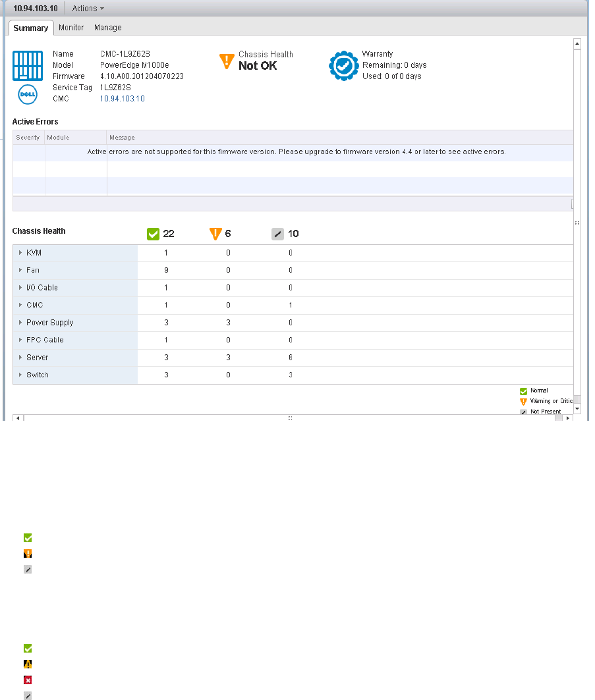Image resolution: width=595 pixels, height=700 pixels.
Task: Click the model value PowerEdge M1000e
Action: tap(134, 65)
